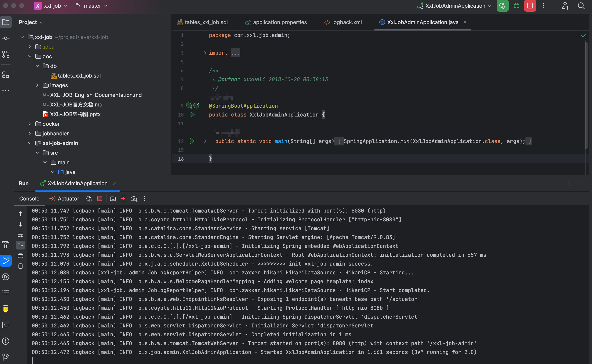Collapse the xxl-job-admin module
The image size is (592, 364).
tap(30, 143)
